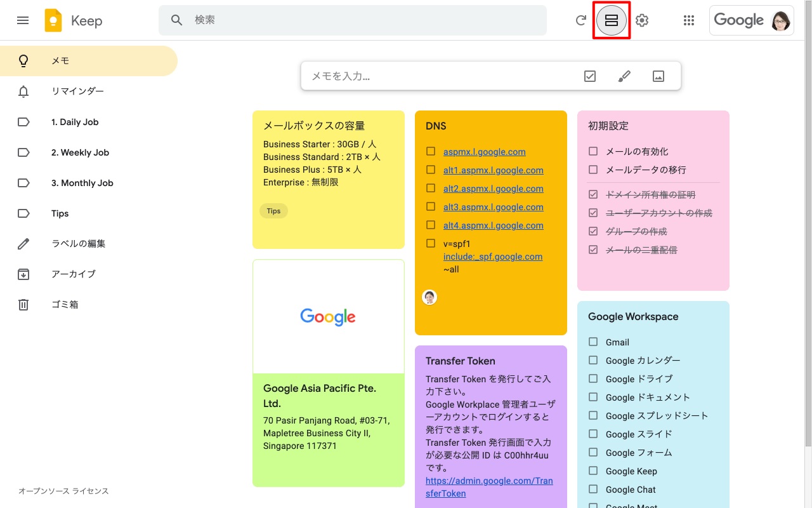Click the Tips tag chip on note
The image size is (812, 508).
pos(273,211)
